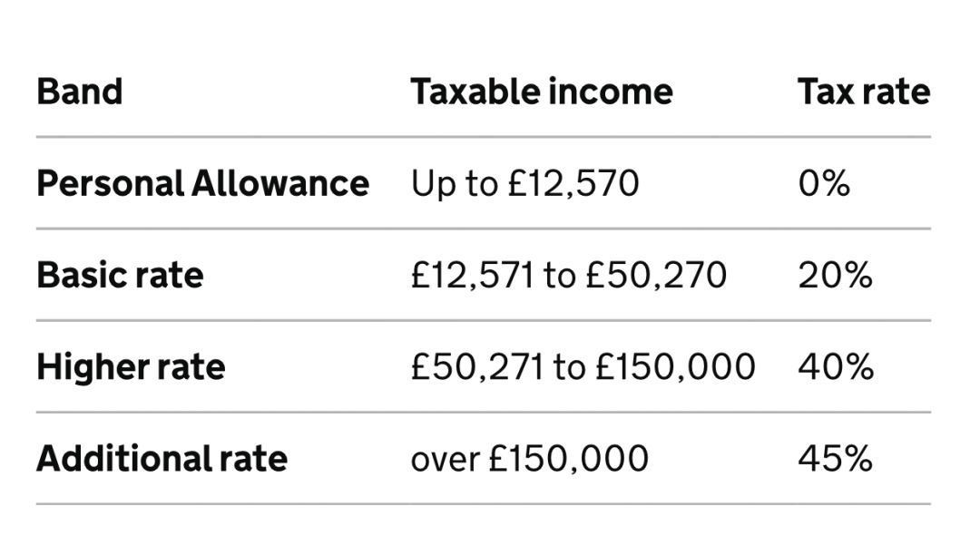Click the £50,271 lower limit figure
Screen dimensions: 980x545
tap(477, 367)
